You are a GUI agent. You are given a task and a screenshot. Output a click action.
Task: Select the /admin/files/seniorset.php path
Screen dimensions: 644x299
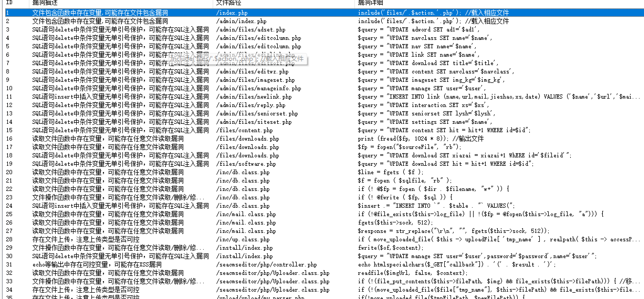pos(257,113)
